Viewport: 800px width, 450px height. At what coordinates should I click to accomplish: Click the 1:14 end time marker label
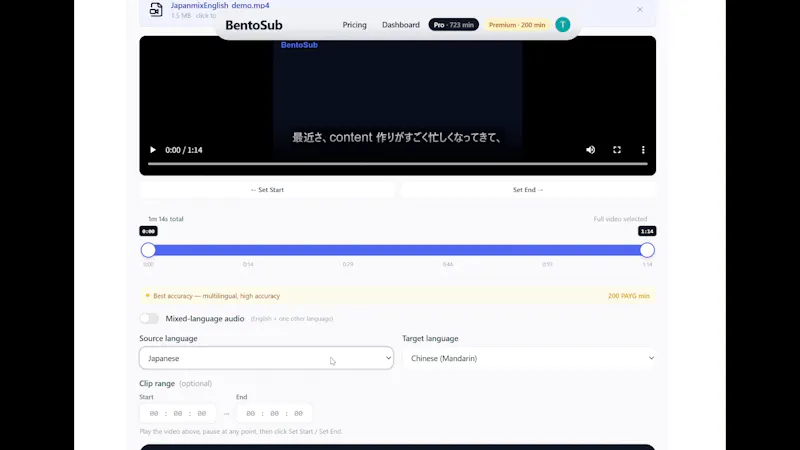[647, 231]
